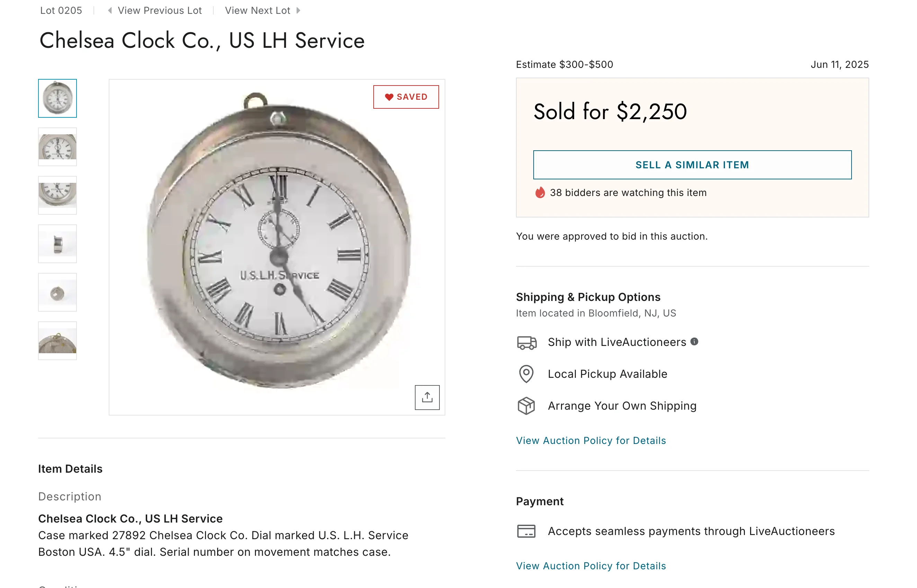
Task: Select the first clock thumbnail
Action: pos(57,98)
